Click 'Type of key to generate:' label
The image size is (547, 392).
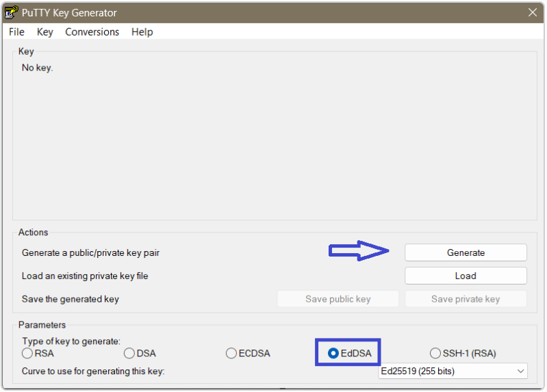click(71, 341)
